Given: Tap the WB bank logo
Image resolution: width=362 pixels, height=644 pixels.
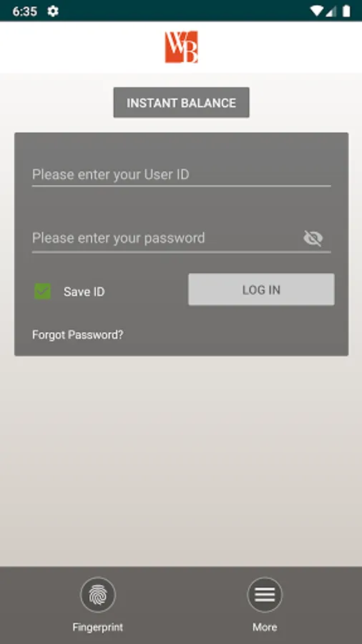Looking at the screenshot, I should pos(181,47).
